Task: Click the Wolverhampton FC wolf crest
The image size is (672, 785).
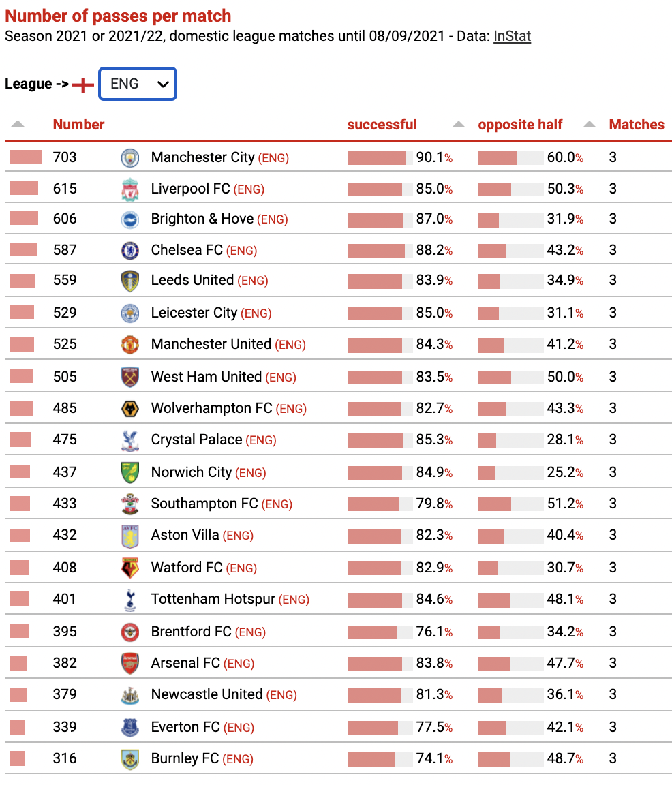Action: coord(130,409)
